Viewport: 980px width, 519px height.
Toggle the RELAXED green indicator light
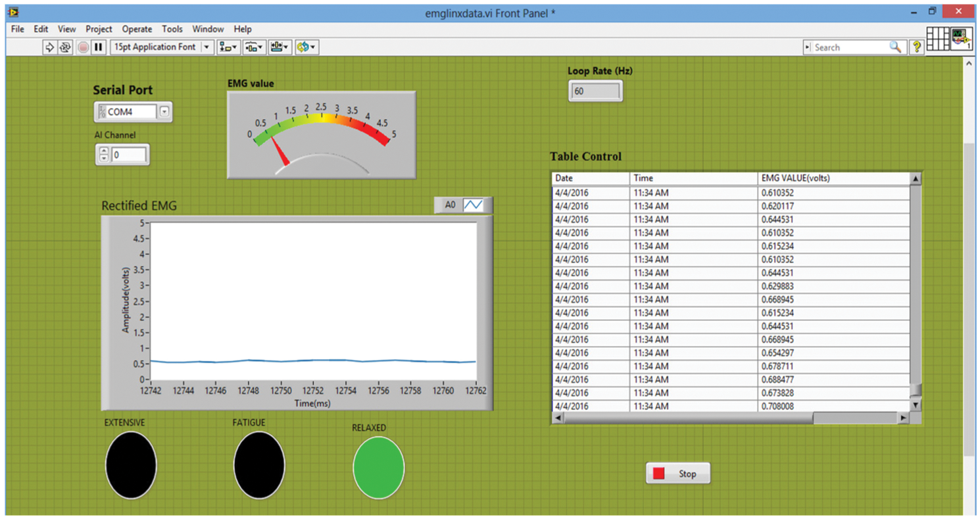coord(378,468)
